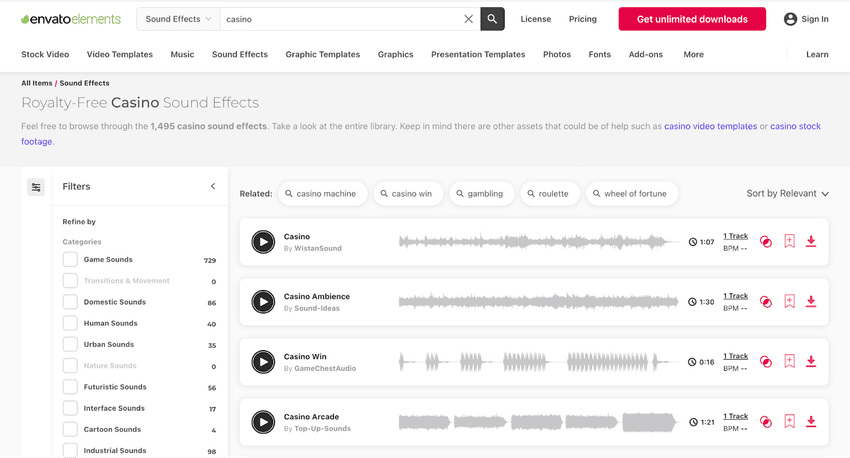The height and width of the screenshot is (458, 850).
Task: Download the Casino Win track
Action: [x=811, y=361]
